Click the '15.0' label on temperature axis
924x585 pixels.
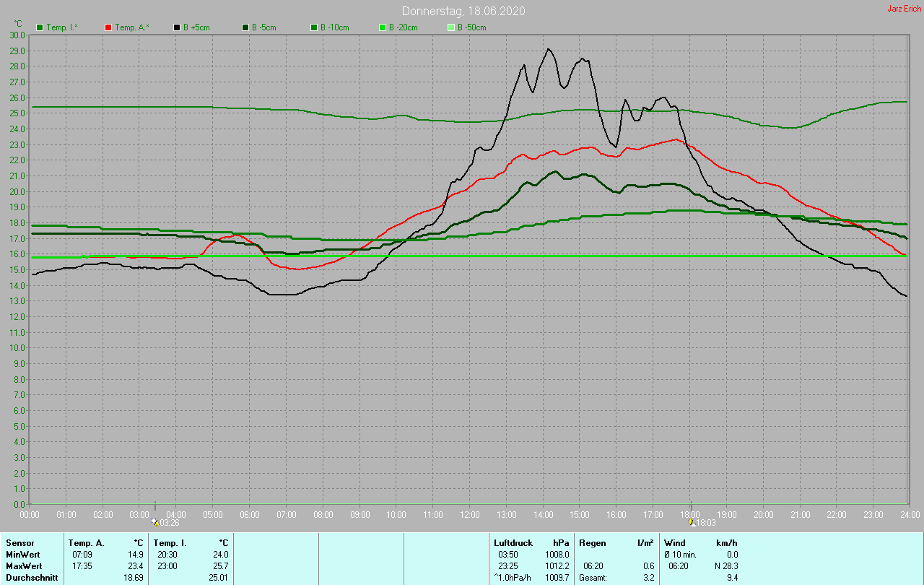17,269
